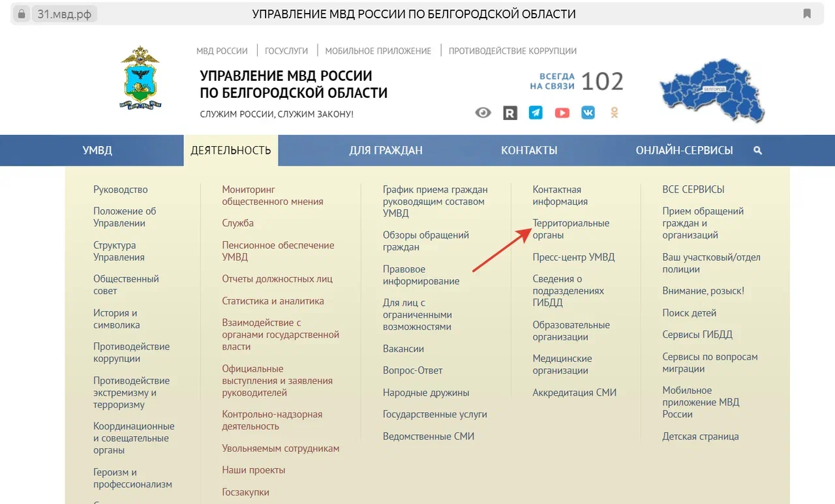835x504 pixels.
Task: Open Вопрос-Ответ link
Action: [413, 370]
